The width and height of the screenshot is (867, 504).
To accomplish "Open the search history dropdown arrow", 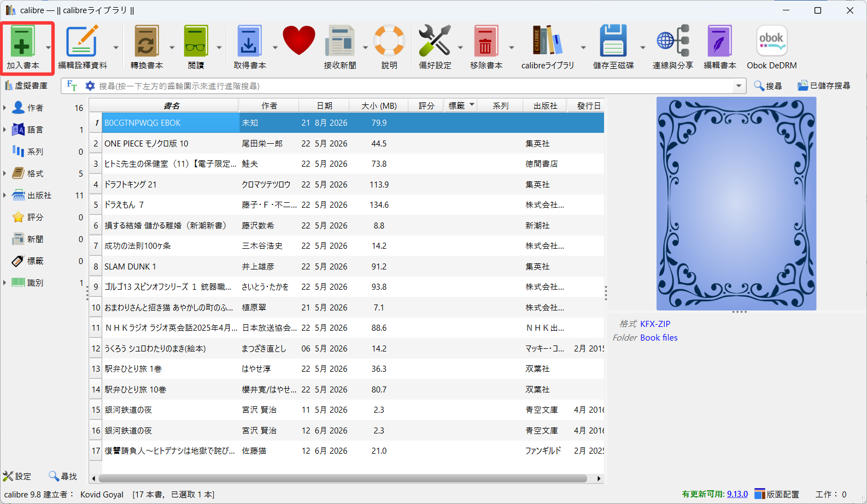I will tap(739, 86).
